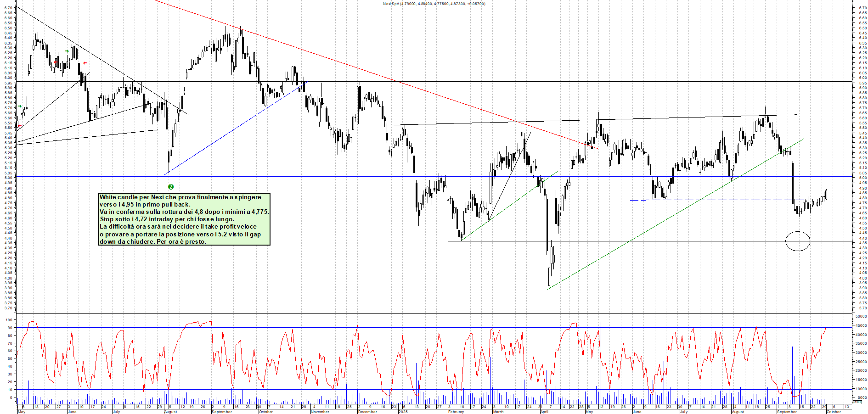Click the November label on the time axis

pos(320,412)
